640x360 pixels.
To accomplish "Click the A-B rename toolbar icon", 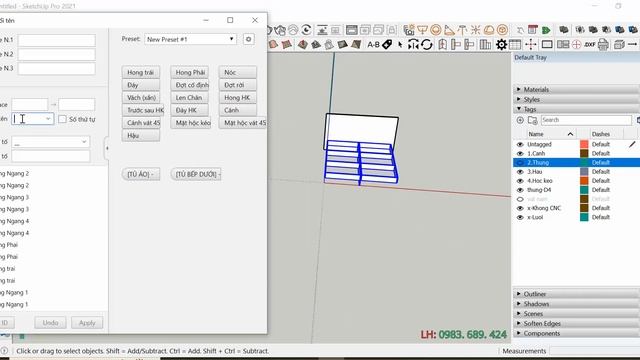I will [373, 44].
